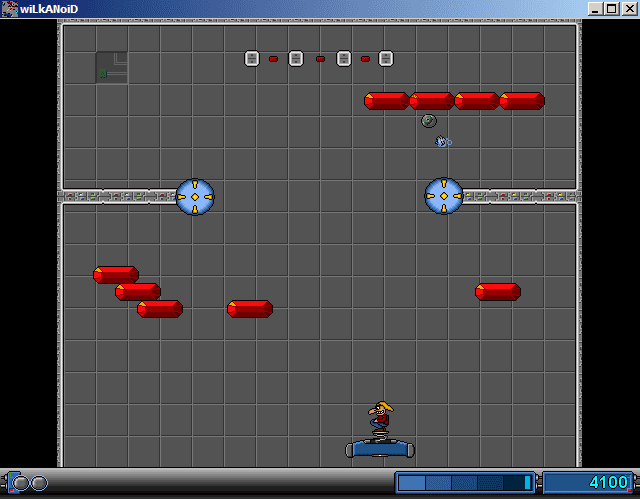Click the big-nosed character on the spring
The height and width of the screenshot is (499, 640).
(380, 417)
